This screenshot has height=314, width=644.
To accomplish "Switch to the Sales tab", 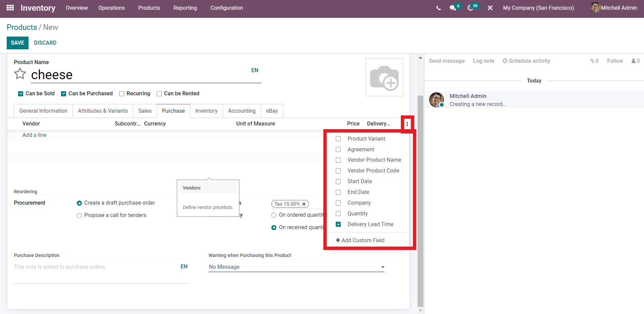I will [145, 111].
